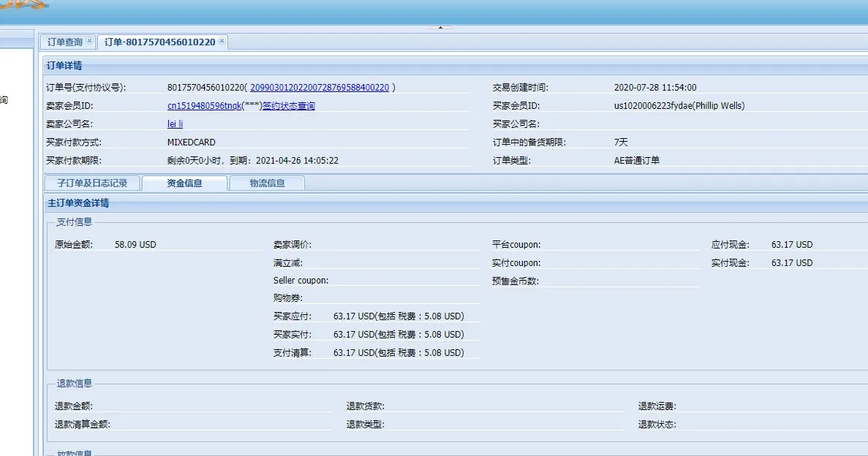The height and width of the screenshot is (456, 868).
Task: Select the 订单-8017570456010220 tab
Action: 159,42
